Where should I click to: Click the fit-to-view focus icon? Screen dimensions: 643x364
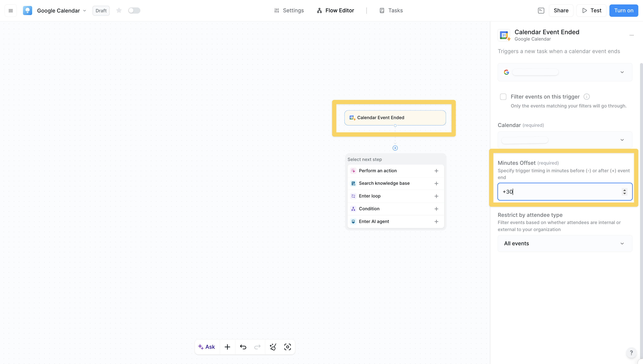(x=288, y=347)
